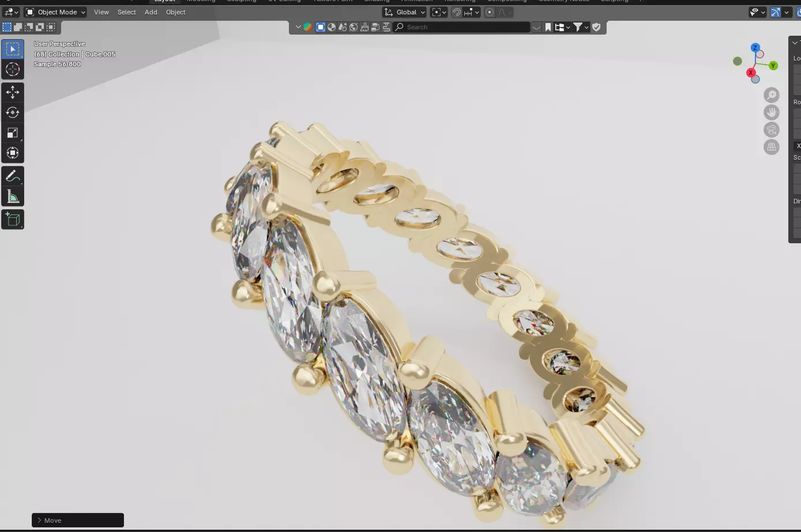Collapse the sidebar panel header arrow
This screenshot has height=532, width=801.
[795, 43]
